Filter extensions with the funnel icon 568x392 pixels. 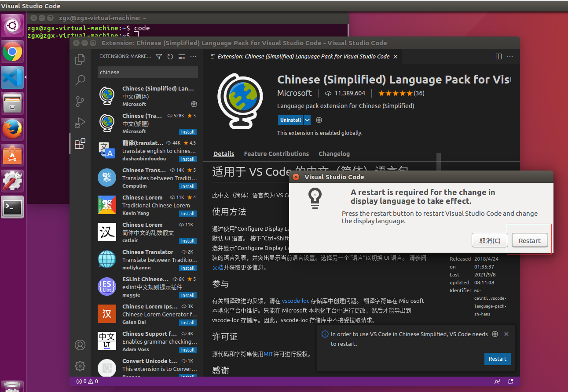pyautogui.click(x=159, y=57)
